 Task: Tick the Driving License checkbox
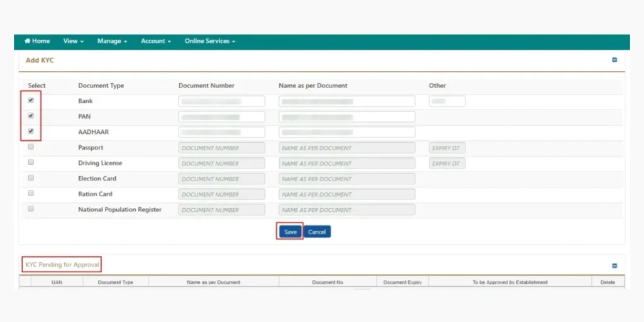tap(31, 162)
